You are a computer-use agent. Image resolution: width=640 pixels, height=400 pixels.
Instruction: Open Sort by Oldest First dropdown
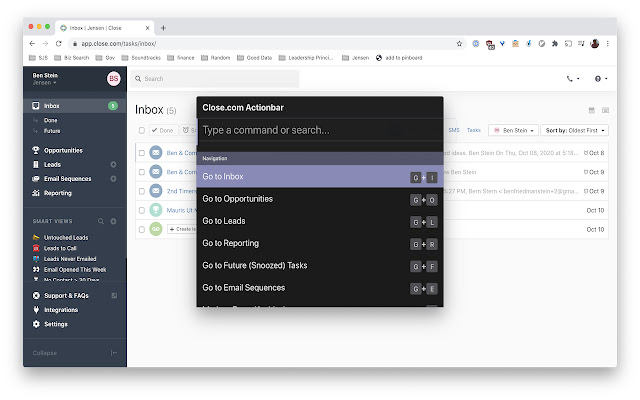point(575,130)
